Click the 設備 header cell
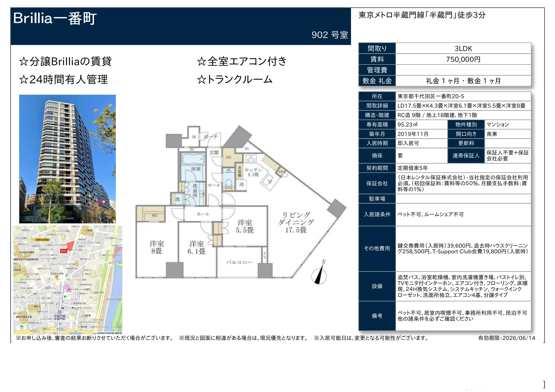Screen dimensions: 555x392 pyautogui.click(x=377, y=286)
